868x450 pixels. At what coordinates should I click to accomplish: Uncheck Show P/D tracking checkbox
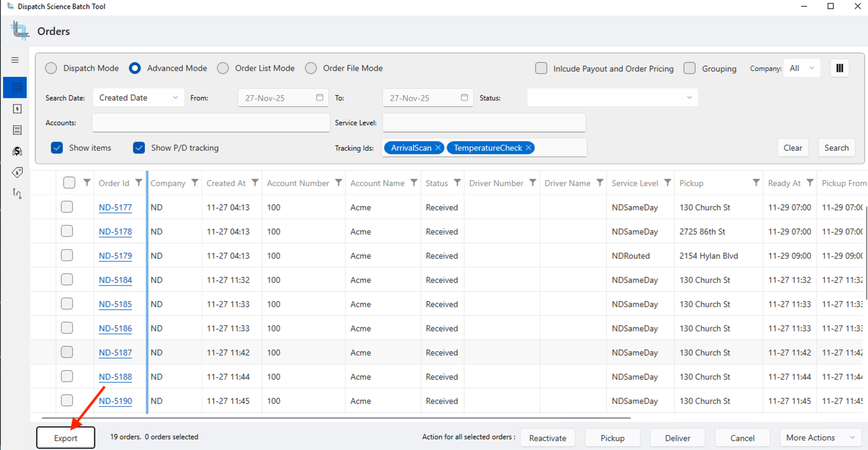(x=139, y=148)
